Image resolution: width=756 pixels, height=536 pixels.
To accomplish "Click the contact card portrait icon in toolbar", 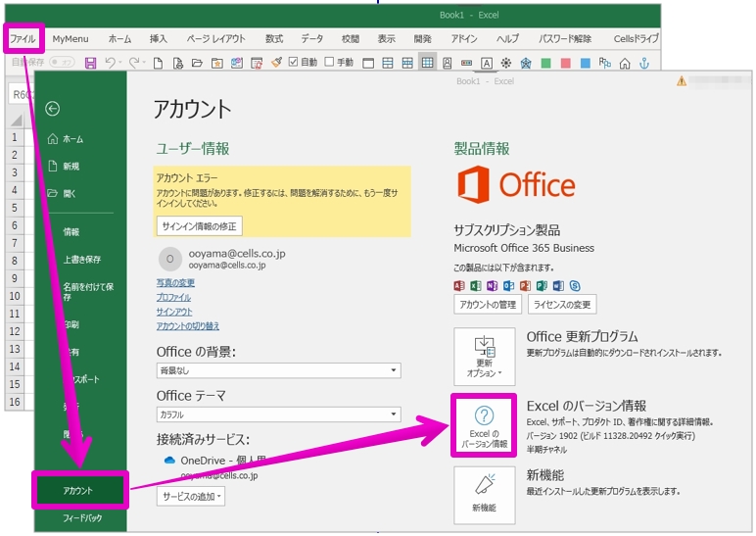I will [447, 63].
